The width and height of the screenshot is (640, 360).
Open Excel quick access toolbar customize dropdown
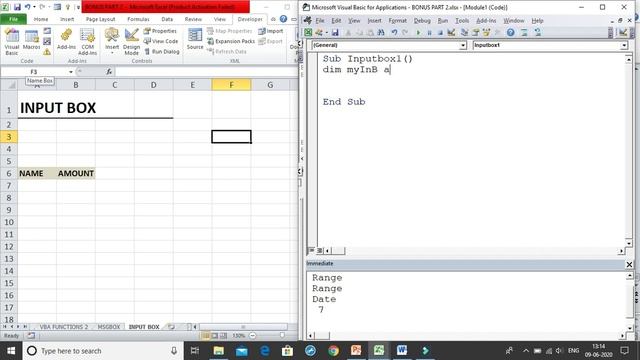click(78, 7)
